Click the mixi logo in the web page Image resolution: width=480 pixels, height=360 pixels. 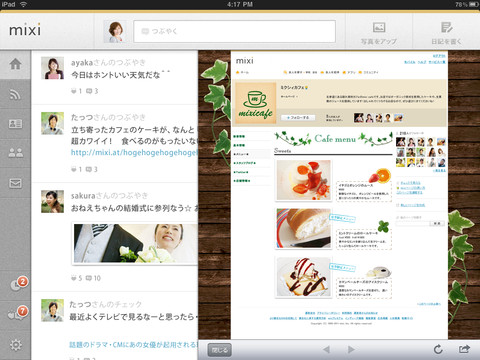[x=245, y=61]
